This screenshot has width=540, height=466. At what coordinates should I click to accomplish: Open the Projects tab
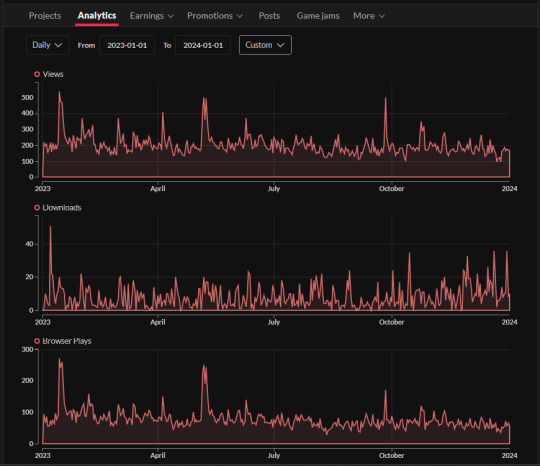(45, 16)
